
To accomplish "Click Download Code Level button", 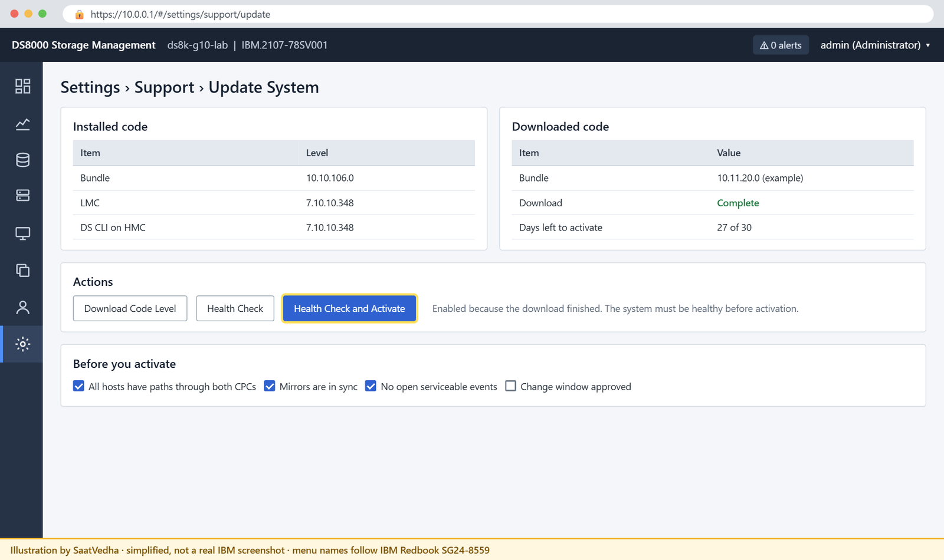I will pyautogui.click(x=130, y=308).
